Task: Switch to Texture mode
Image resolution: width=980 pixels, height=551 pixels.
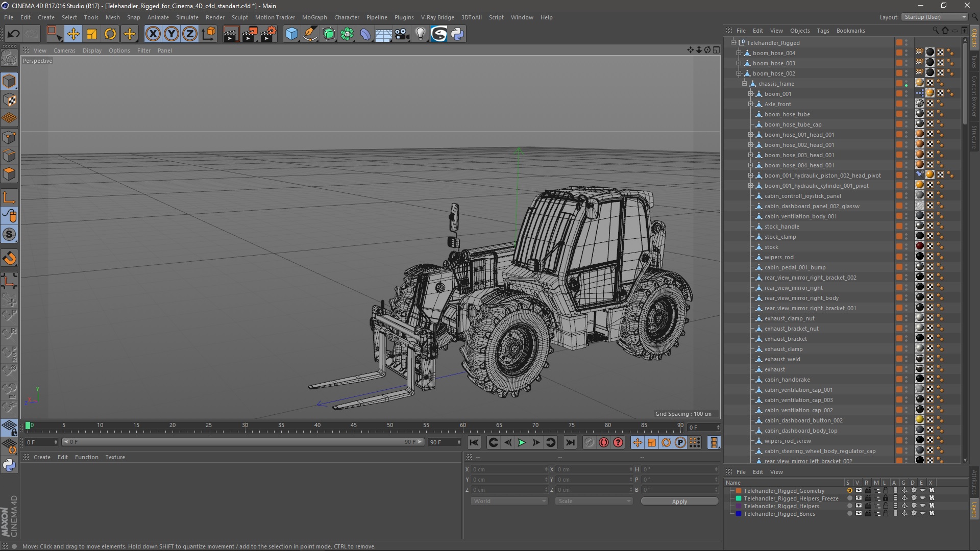Action: (9, 100)
